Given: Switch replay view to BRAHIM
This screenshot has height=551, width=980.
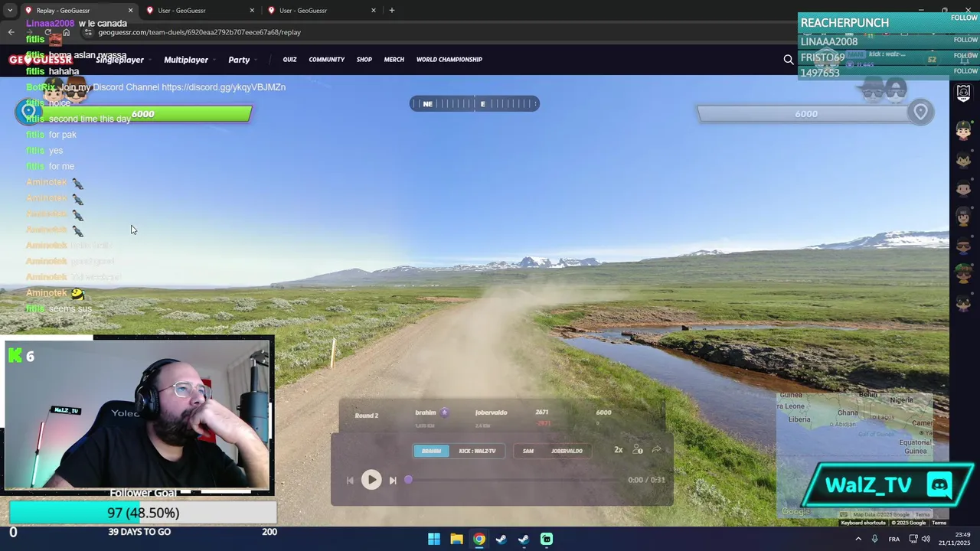Looking at the screenshot, I should pos(431,451).
